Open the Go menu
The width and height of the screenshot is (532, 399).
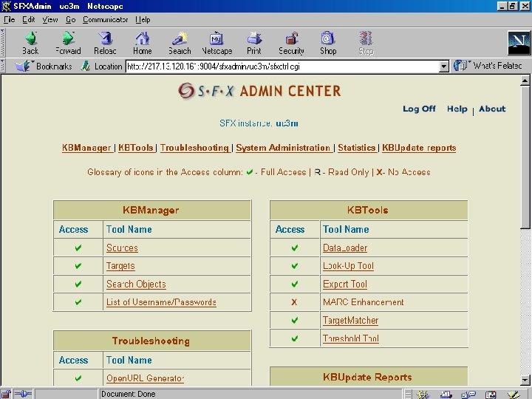[x=71, y=20]
